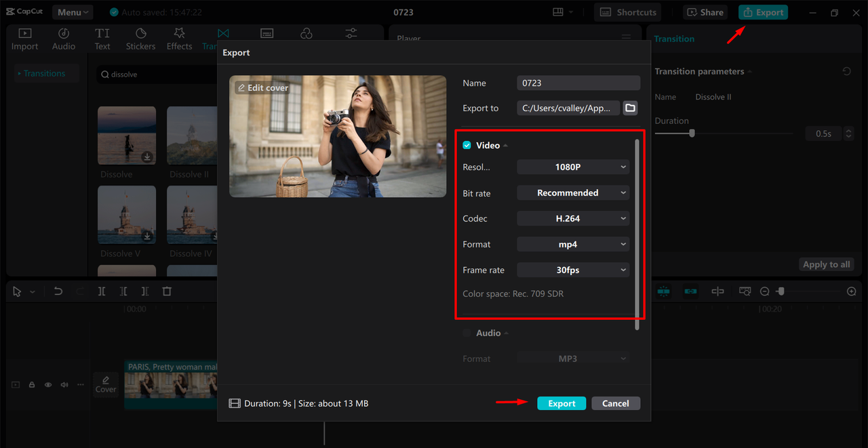Open the Stickers panel
Screen dimensions: 868x448
[140, 39]
